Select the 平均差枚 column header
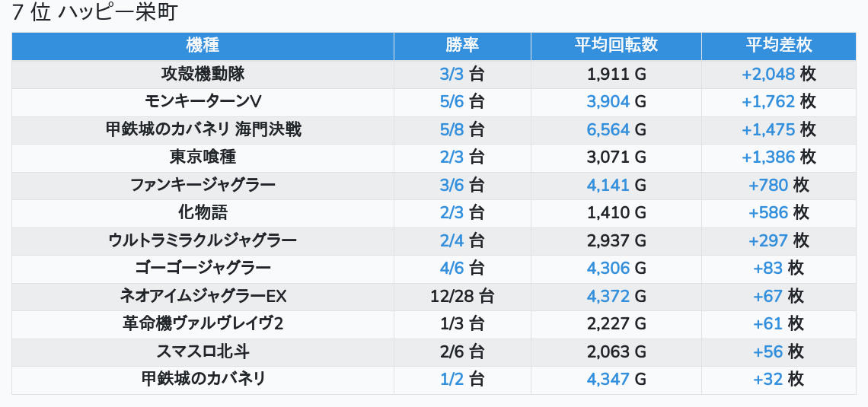This screenshot has height=407, width=868. tap(778, 46)
